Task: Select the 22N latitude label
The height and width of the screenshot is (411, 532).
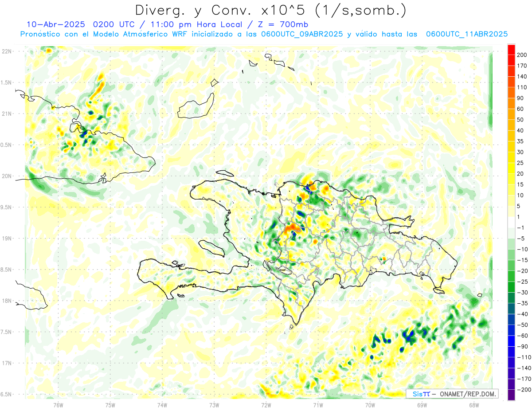Action: point(7,51)
